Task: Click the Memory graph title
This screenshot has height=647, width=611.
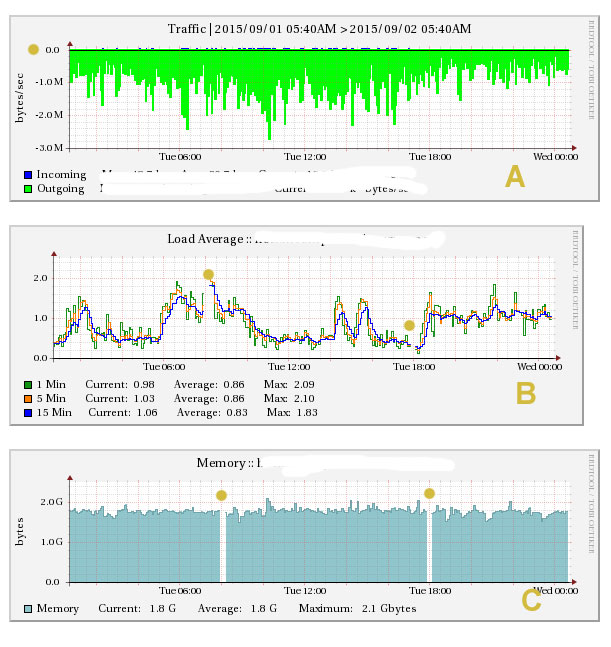Action: coord(226,463)
